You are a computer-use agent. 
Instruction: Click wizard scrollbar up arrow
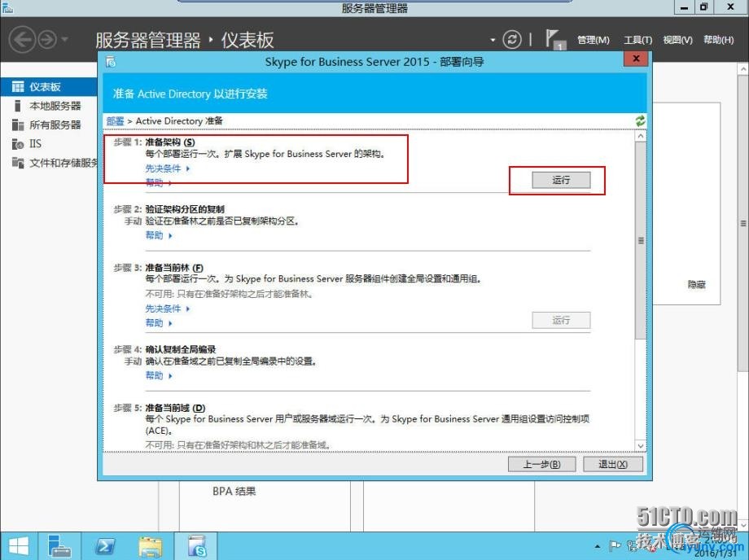coord(641,136)
